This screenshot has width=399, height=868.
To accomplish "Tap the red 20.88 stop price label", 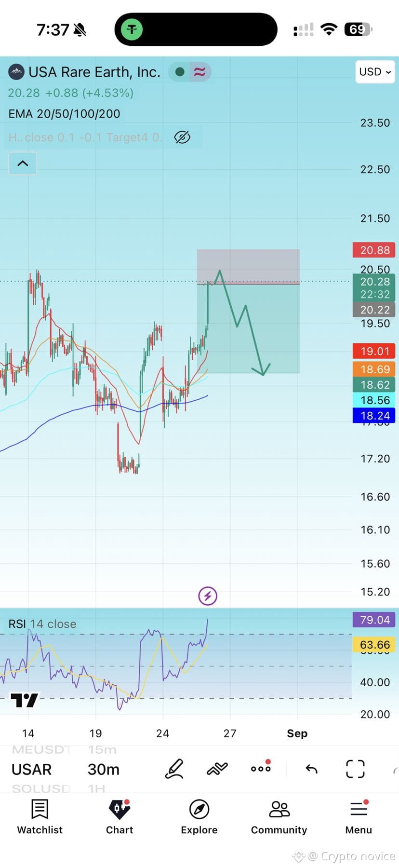I will pyautogui.click(x=374, y=250).
